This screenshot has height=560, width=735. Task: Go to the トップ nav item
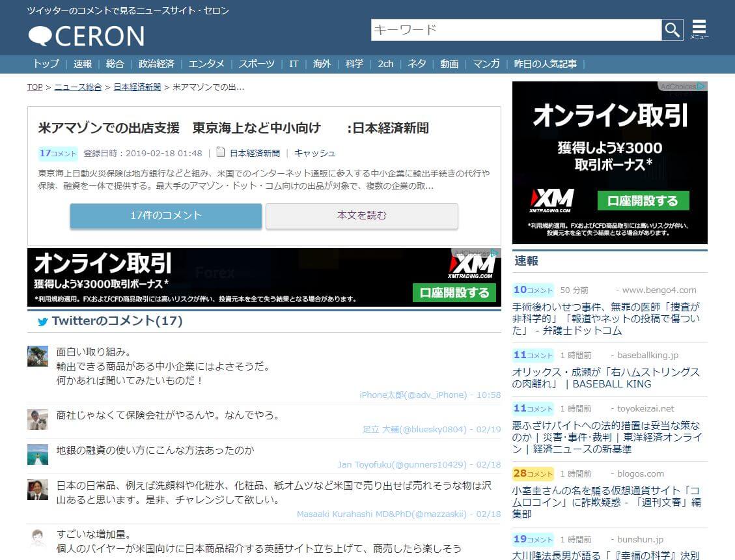pyautogui.click(x=46, y=64)
